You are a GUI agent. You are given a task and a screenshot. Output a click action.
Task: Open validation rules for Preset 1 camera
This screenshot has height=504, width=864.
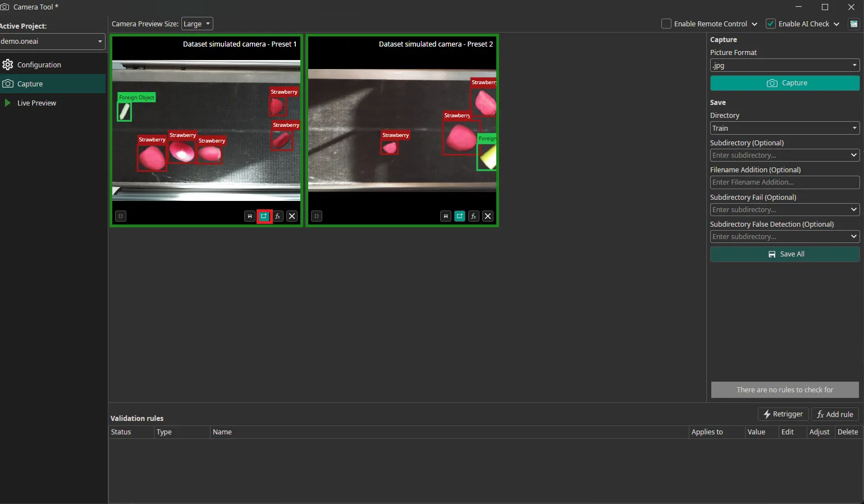coord(277,216)
